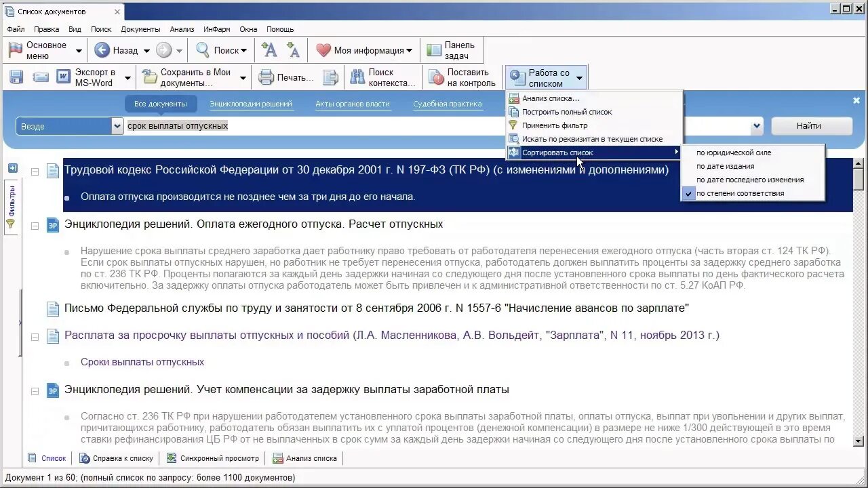Open Панель задач icon
This screenshot has height=488, width=868.
(433, 50)
